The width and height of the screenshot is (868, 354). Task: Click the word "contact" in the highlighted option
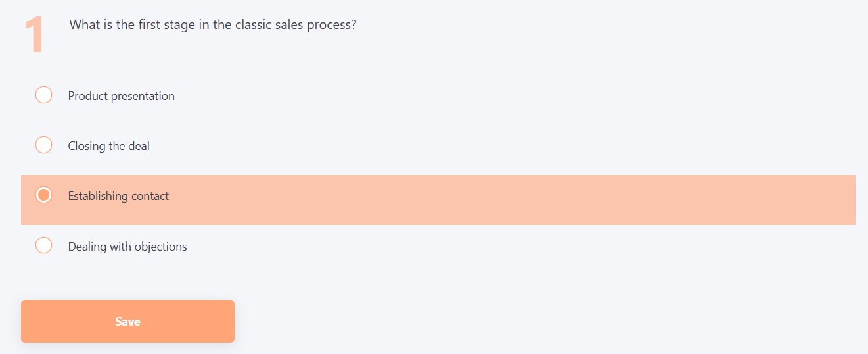(150, 196)
